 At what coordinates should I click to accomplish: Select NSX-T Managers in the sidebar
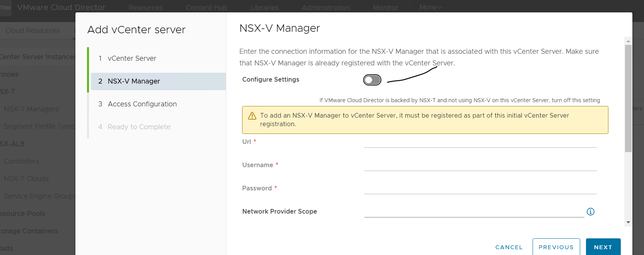31,109
